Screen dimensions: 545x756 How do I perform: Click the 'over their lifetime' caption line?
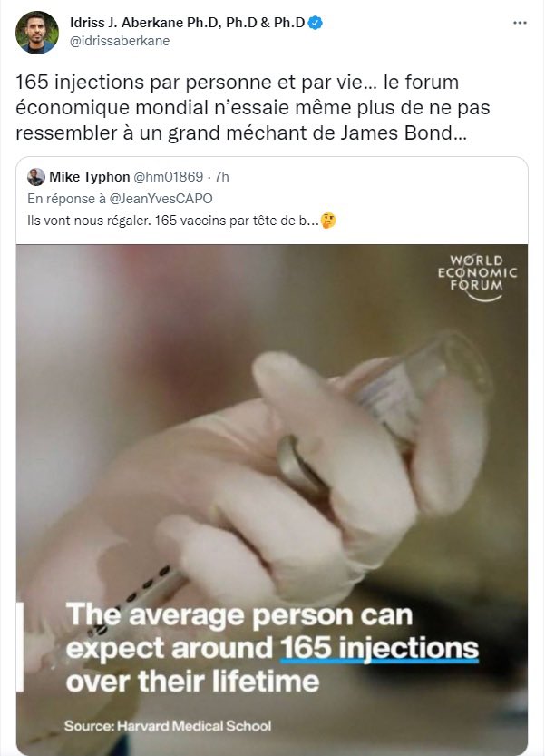192,682
